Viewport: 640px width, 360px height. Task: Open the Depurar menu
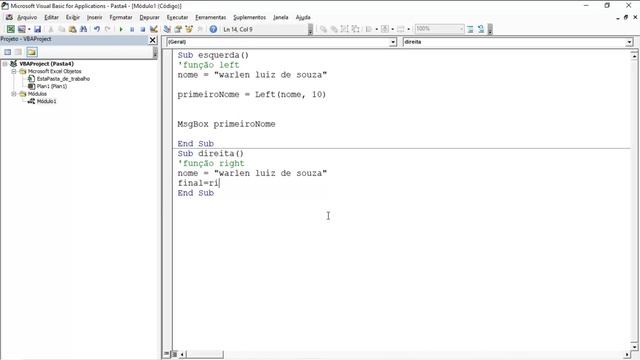click(x=149, y=17)
